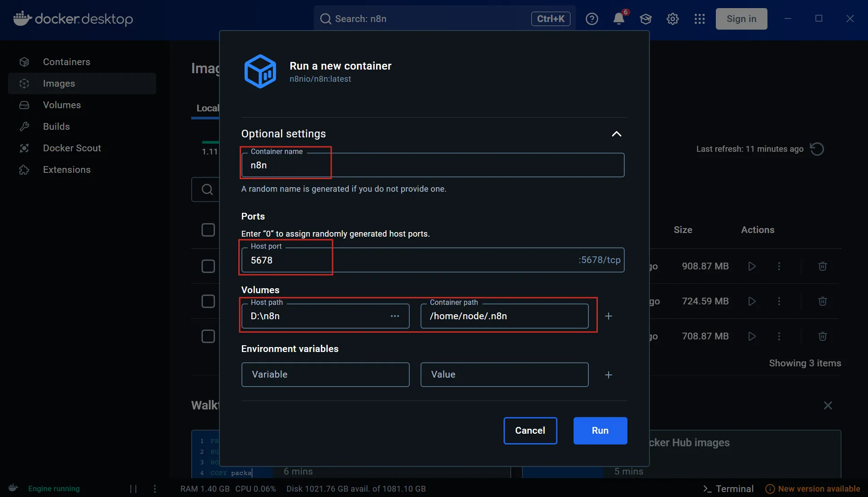Browse host path using the ellipsis button
The image size is (868, 497).
coord(395,316)
